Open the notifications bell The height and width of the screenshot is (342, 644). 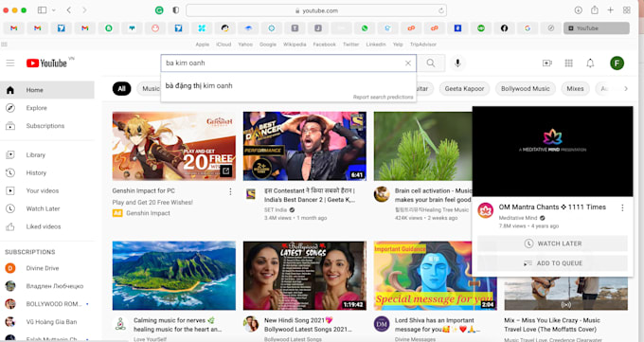590,63
